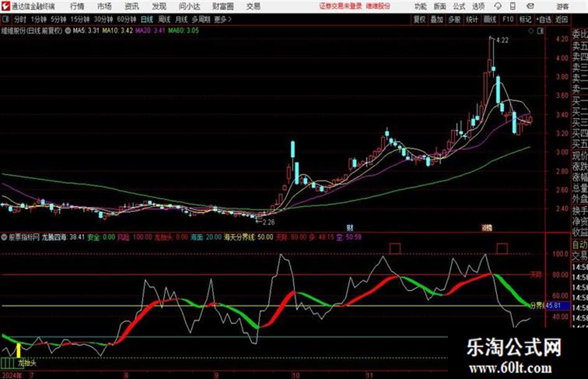Open the 选项 options menu
Image resolution: width=588 pixels, height=379 pixels.
[478, 6]
